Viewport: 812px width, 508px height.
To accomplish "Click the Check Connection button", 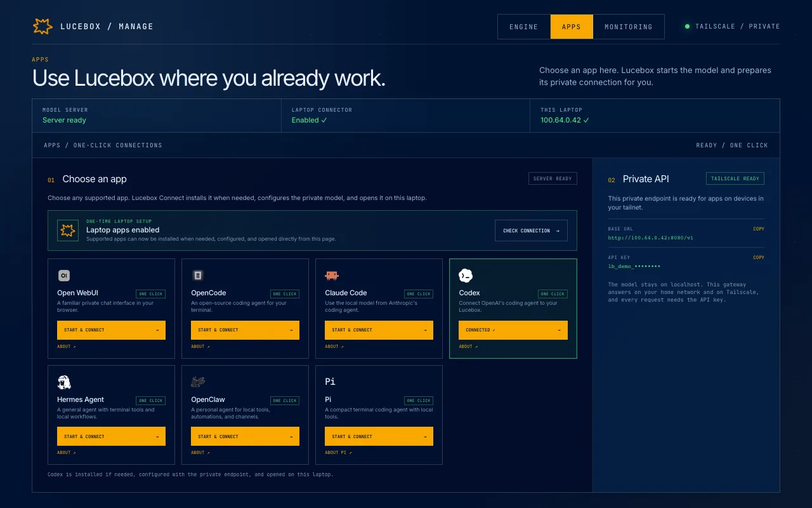I will (531, 231).
